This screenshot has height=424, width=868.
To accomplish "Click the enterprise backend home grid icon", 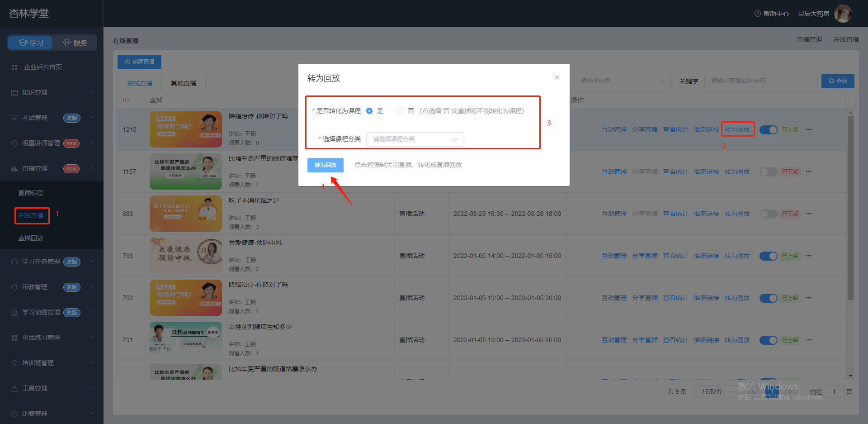I will (x=14, y=67).
